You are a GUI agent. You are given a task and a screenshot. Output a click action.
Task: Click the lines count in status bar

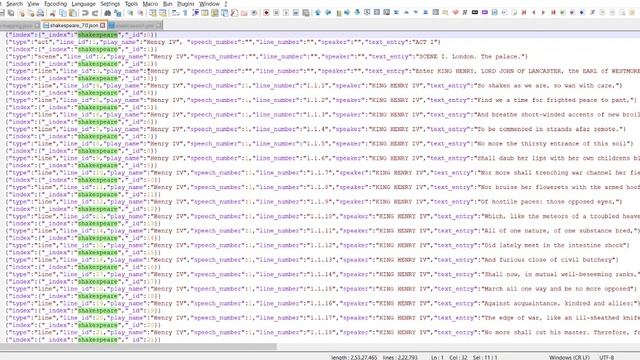coord(400,358)
